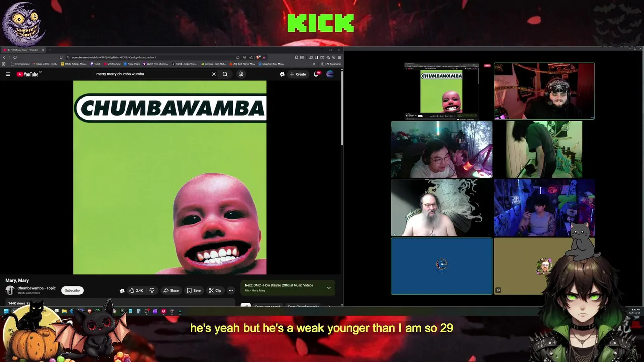This screenshot has width=644, height=362.
Task: Go to the YouTube home logo
Action: (x=28, y=74)
